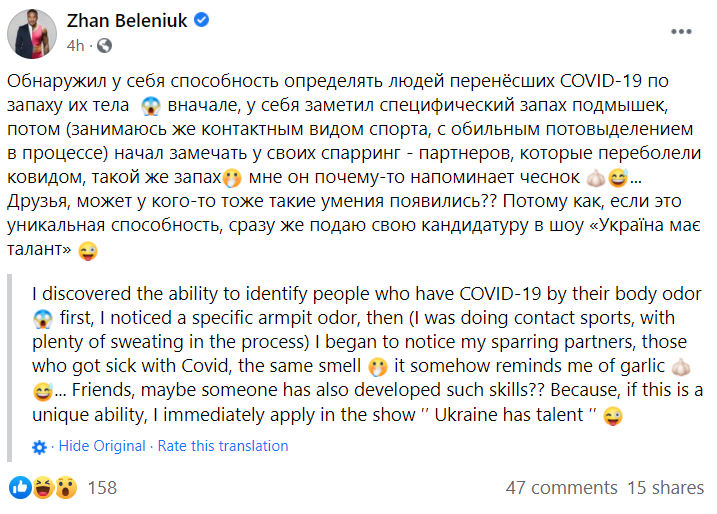Hide the original post text
The height and width of the screenshot is (514, 717).
pyautogui.click(x=101, y=446)
